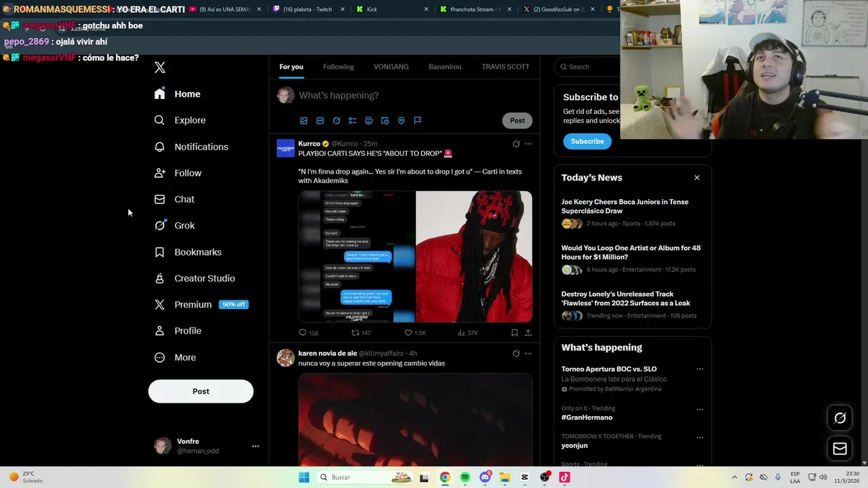Image resolution: width=868 pixels, height=488 pixels.
Task: Open floating Grok button
Action: [x=840, y=418]
